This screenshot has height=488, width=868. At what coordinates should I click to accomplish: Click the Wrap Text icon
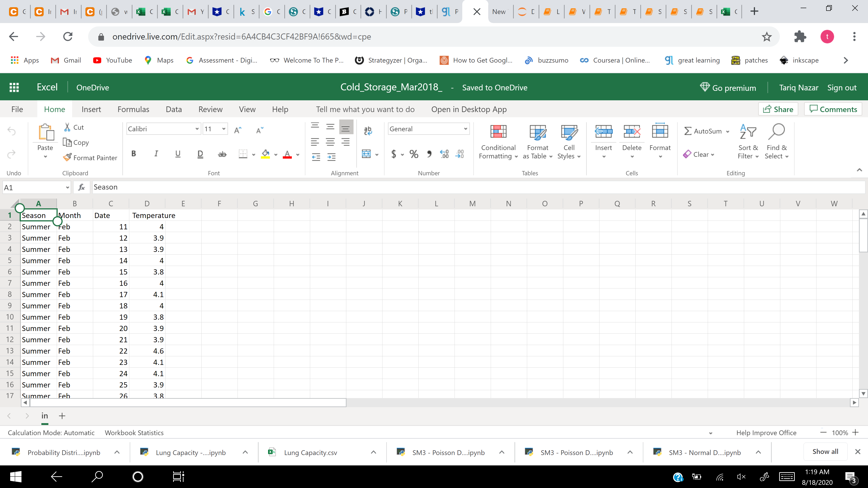368,131
